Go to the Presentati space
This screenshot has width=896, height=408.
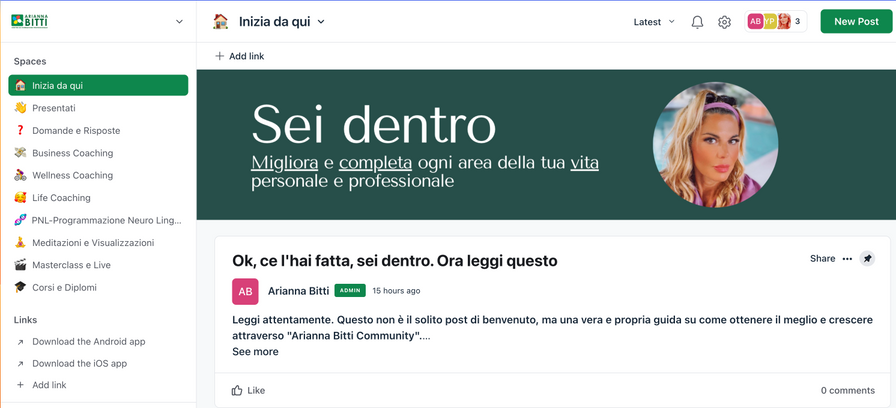tap(54, 108)
